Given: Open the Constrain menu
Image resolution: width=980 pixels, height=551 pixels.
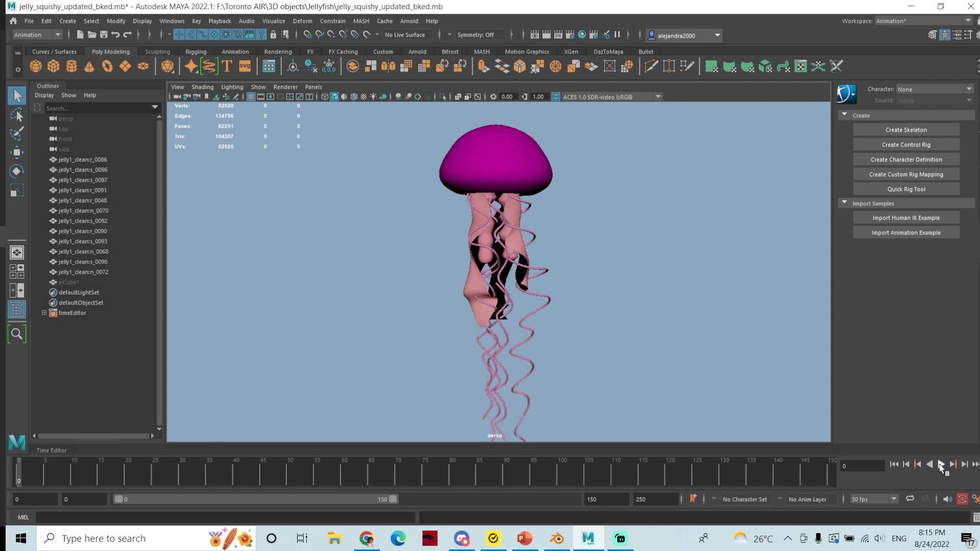Looking at the screenshot, I should (332, 21).
